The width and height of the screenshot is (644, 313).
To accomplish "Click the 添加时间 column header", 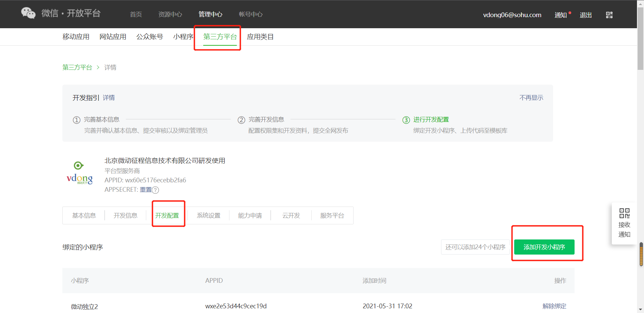I will [x=374, y=281].
